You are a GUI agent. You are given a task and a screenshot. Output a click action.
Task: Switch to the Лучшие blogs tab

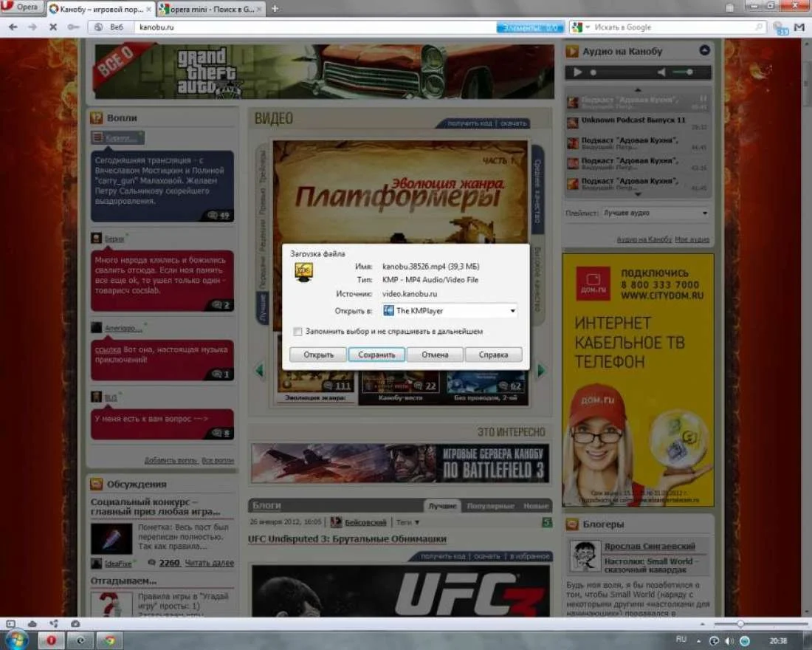pos(442,506)
